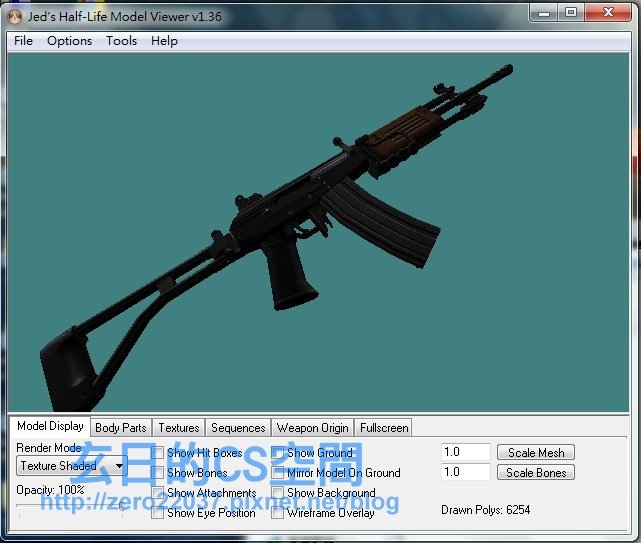Viewport: 641px width, 543px height.
Task: Expand the Render Mode dropdown
Action: coord(72,466)
